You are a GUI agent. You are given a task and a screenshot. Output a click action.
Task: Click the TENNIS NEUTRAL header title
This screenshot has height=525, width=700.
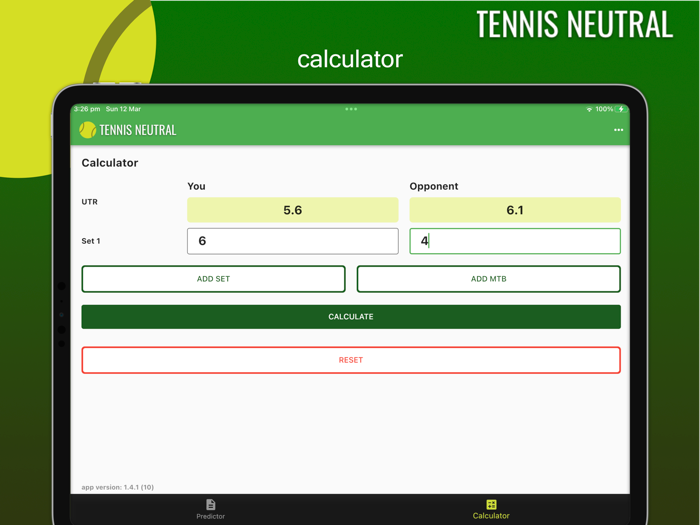coord(138,130)
